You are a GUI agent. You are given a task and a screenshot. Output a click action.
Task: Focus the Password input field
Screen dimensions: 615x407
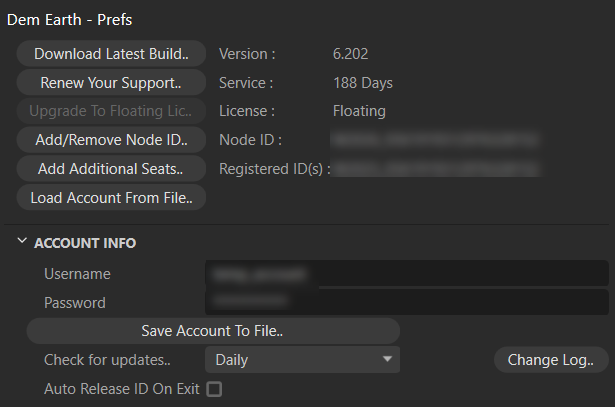pos(407,302)
